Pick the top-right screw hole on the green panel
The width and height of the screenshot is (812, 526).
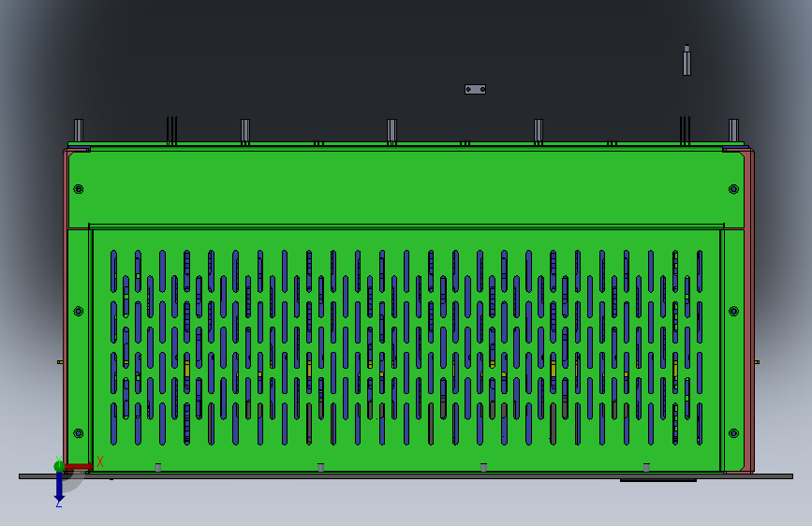(x=733, y=189)
